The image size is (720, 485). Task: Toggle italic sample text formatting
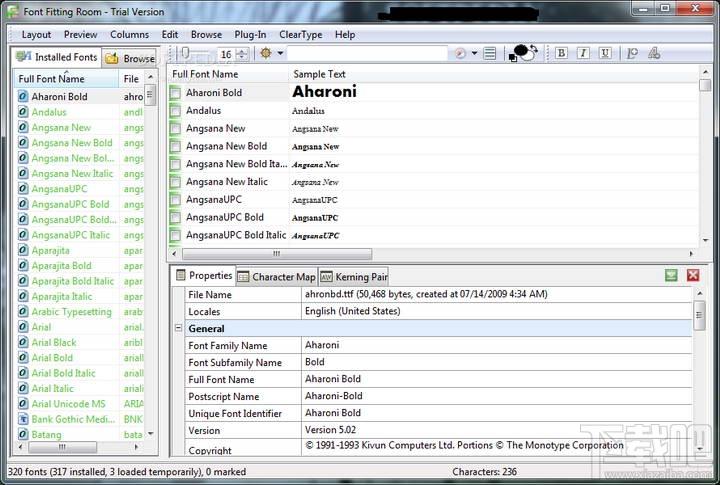coord(583,53)
